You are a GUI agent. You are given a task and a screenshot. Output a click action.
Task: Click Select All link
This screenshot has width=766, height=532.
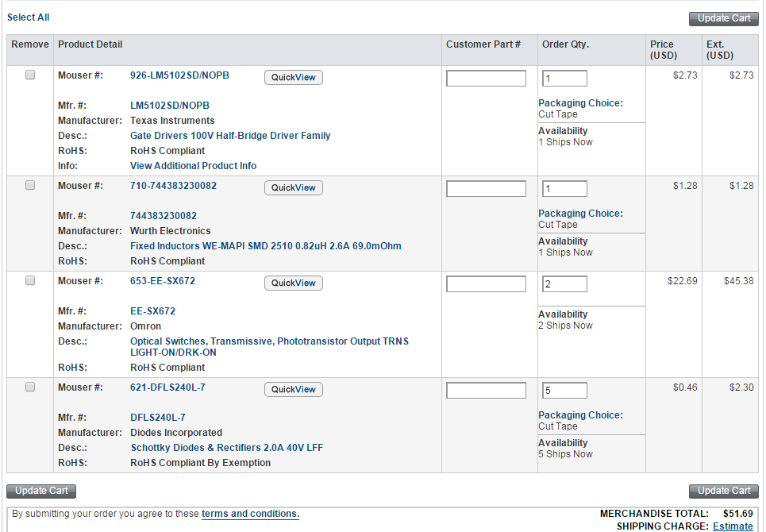[28, 17]
